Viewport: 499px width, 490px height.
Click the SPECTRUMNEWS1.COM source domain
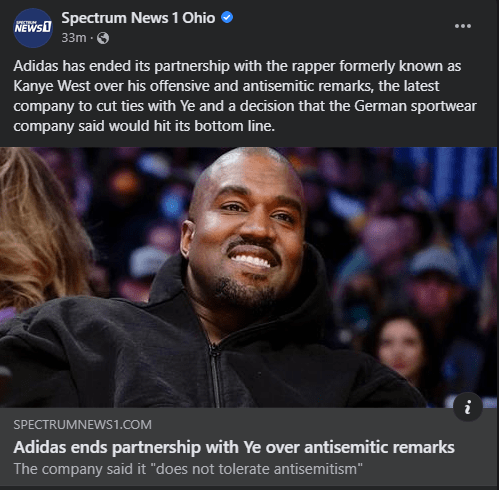82,425
